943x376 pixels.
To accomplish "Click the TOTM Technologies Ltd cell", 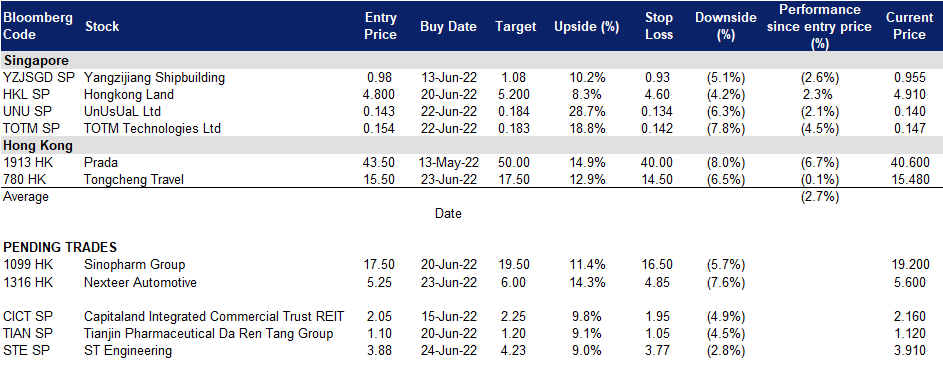I will coord(153,128).
